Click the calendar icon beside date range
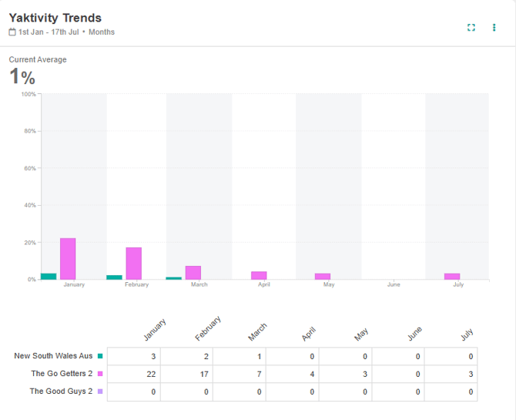This screenshot has width=516, height=420. click(x=12, y=32)
